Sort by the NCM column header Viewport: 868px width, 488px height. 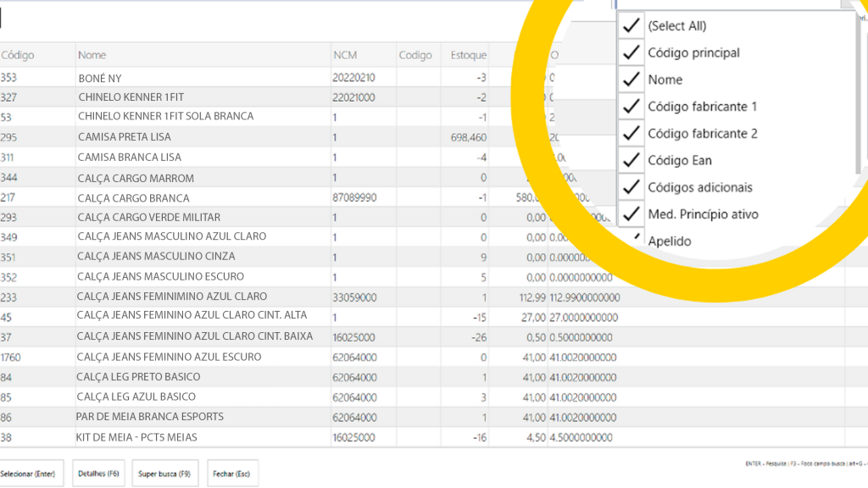coord(345,55)
